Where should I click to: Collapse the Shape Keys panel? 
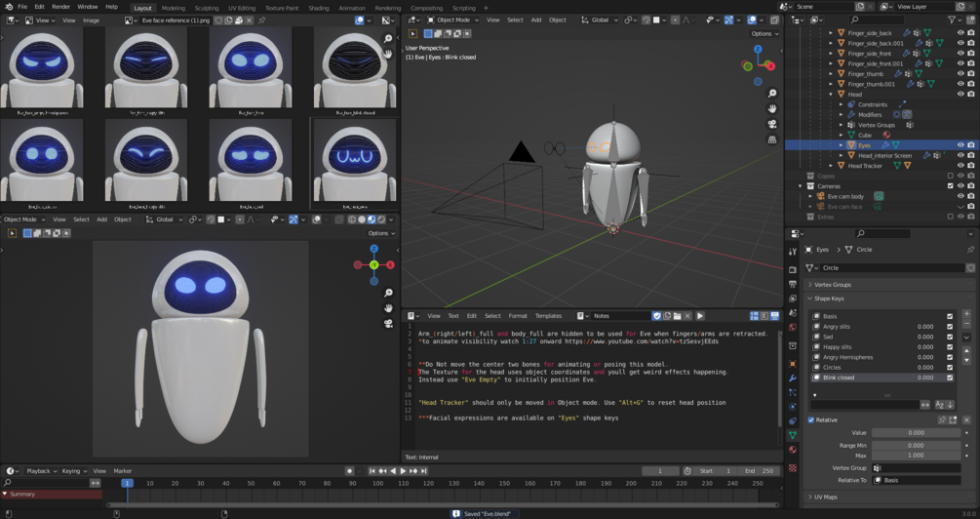click(x=829, y=299)
